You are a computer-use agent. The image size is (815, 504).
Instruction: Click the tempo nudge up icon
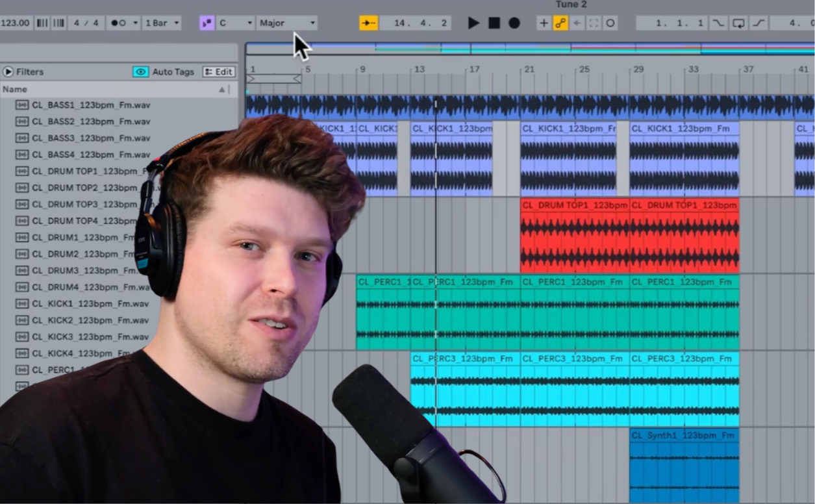click(58, 23)
